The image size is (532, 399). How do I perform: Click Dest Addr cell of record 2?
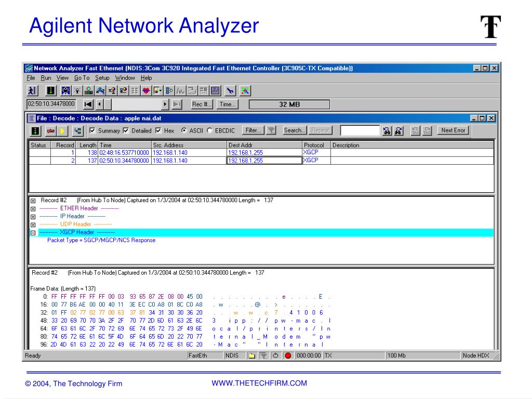264,161
